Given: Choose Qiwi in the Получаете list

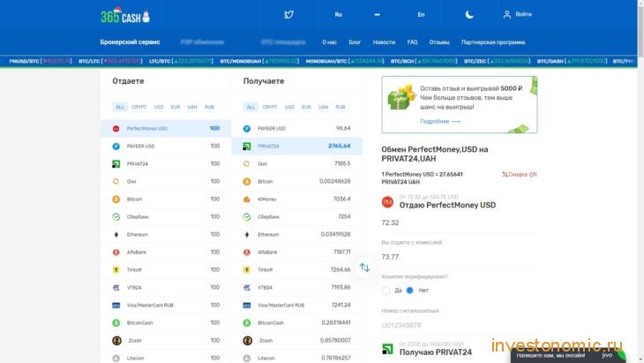Looking at the screenshot, I should pyautogui.click(x=297, y=164).
